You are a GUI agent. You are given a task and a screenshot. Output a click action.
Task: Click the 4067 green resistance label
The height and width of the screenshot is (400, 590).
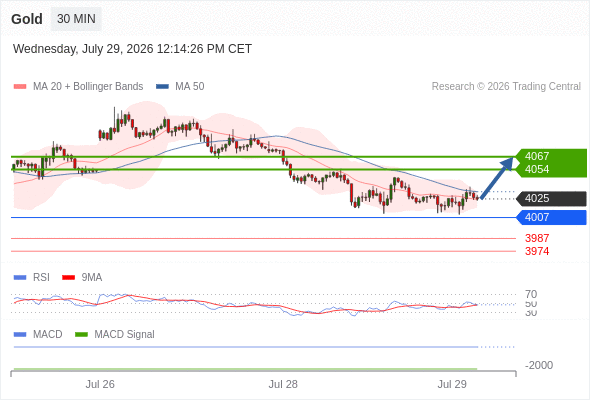pyautogui.click(x=537, y=156)
